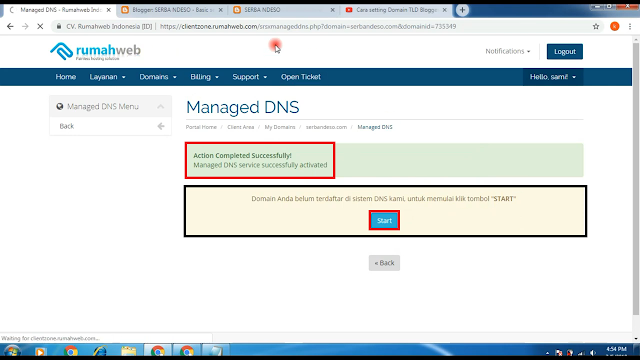Expand the Support menu
The width and height of the screenshot is (640, 360).
[249, 77]
